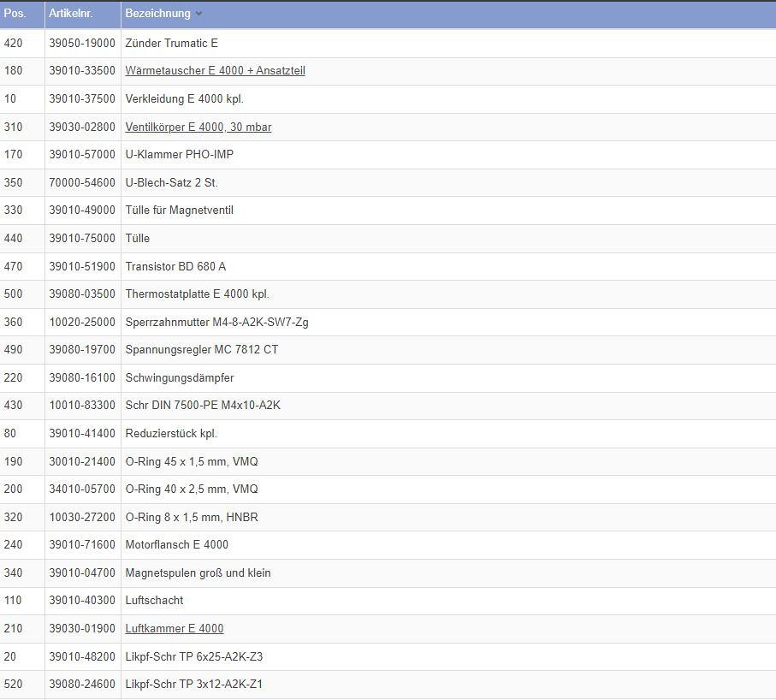The height and width of the screenshot is (700, 776).
Task: Open Ventilkörper E 4000, 30 mbar link
Action: 198,127
